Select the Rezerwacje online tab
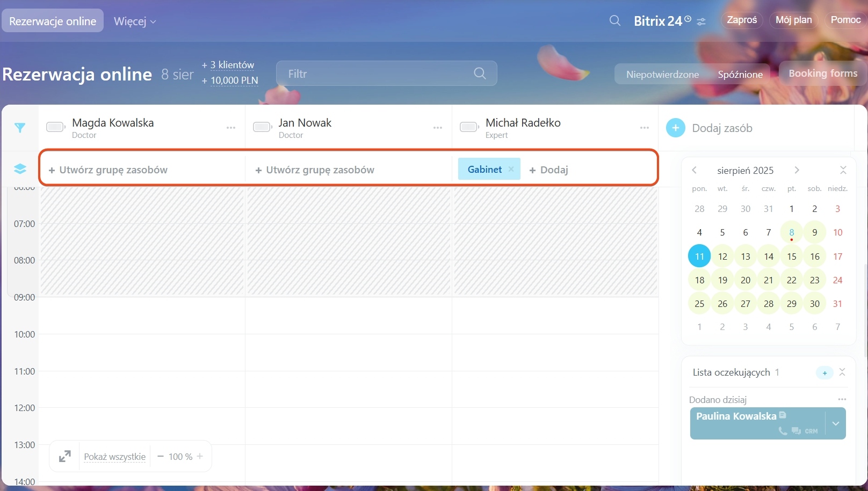Screen dimensions: 868x491 click(x=53, y=21)
